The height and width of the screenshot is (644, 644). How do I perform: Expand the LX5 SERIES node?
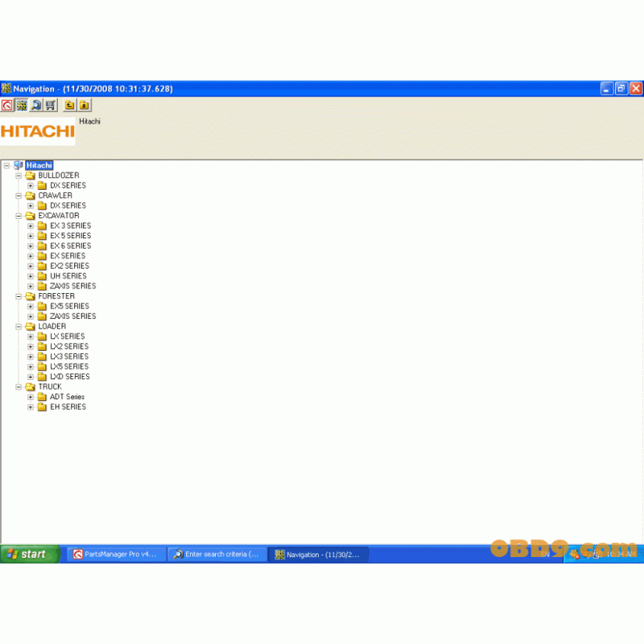pos(31,367)
